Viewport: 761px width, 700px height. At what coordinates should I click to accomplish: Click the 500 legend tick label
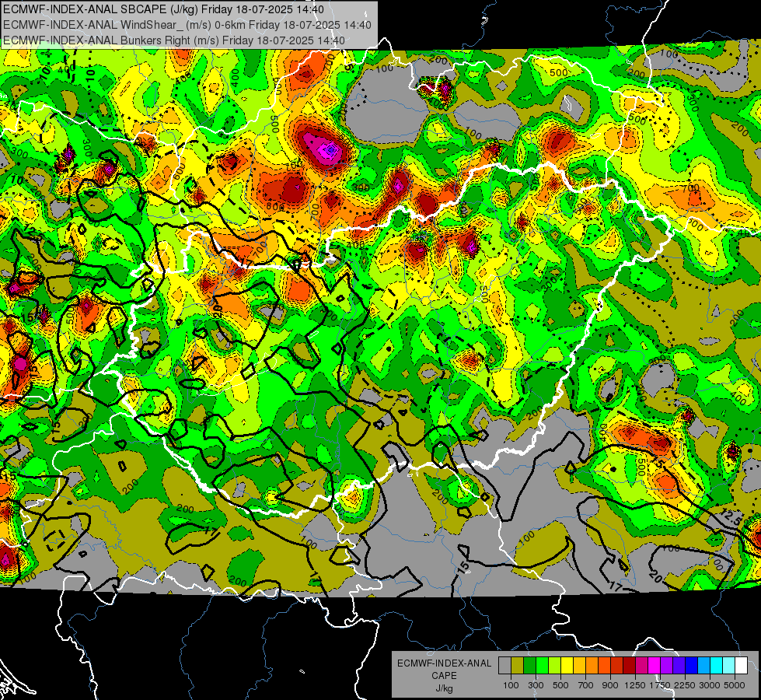point(560,685)
